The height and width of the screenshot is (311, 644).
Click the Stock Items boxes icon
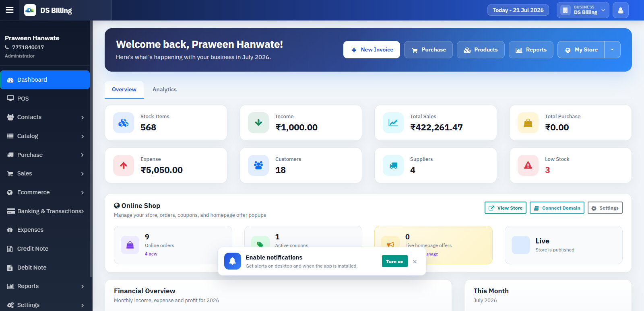124,123
